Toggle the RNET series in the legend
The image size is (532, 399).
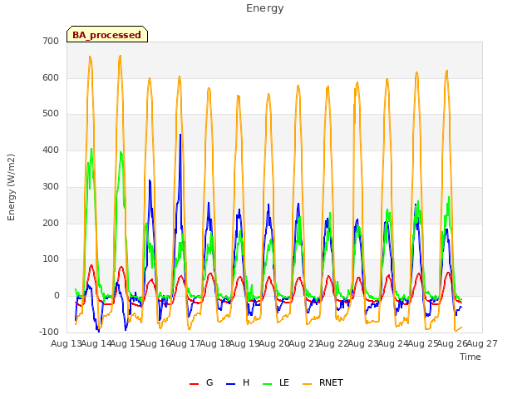coord(323,382)
